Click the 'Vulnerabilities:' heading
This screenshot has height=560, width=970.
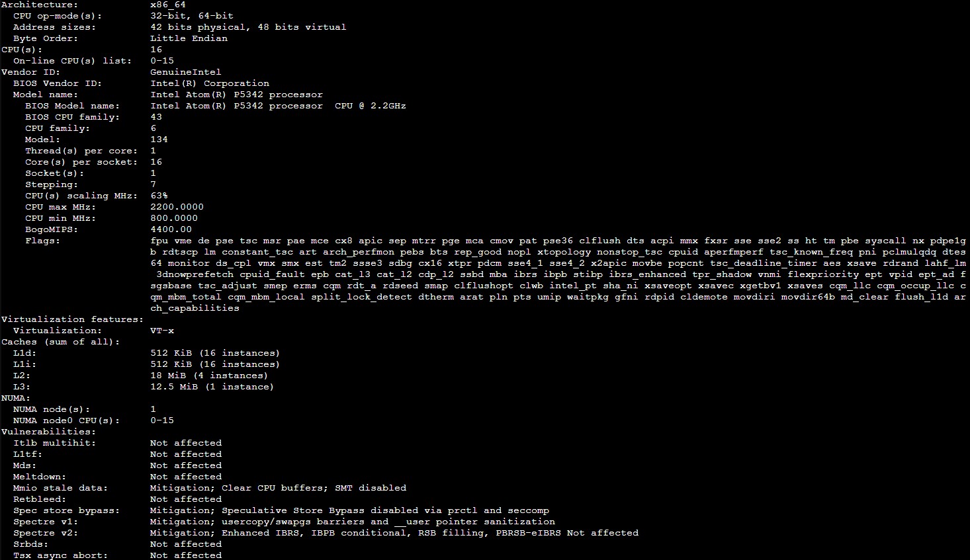48,432
